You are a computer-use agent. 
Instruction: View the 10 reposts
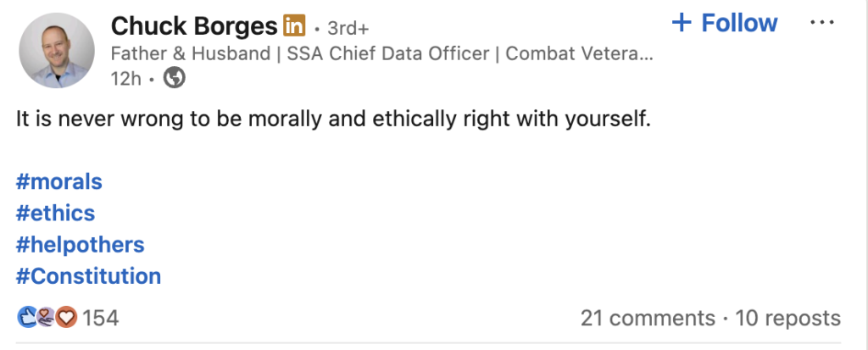click(787, 318)
